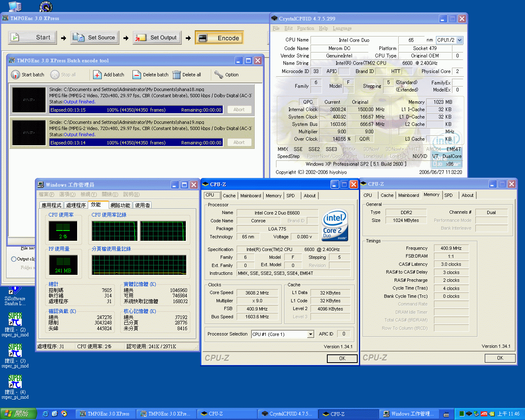This screenshot has width=525, height=420.
Task: Click the Stop all icon in batch tool
Action: pyautogui.click(x=55, y=75)
